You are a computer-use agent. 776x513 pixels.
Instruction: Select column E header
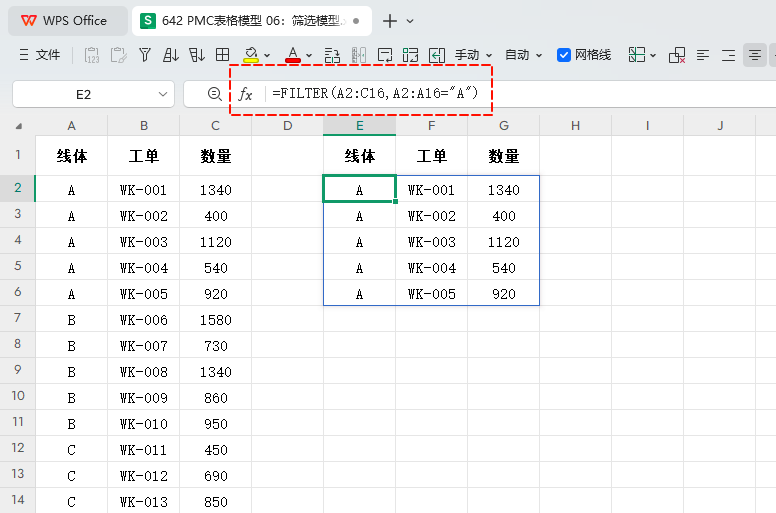pyautogui.click(x=359, y=126)
